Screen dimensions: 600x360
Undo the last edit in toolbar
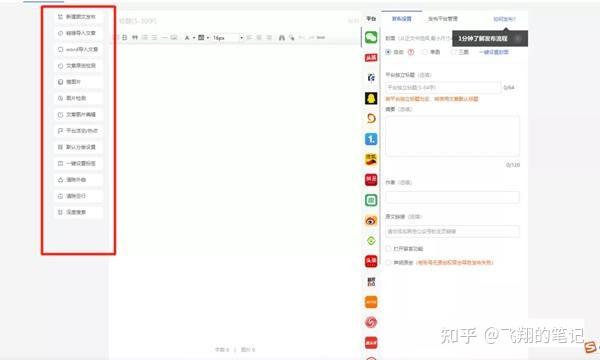(x=301, y=37)
